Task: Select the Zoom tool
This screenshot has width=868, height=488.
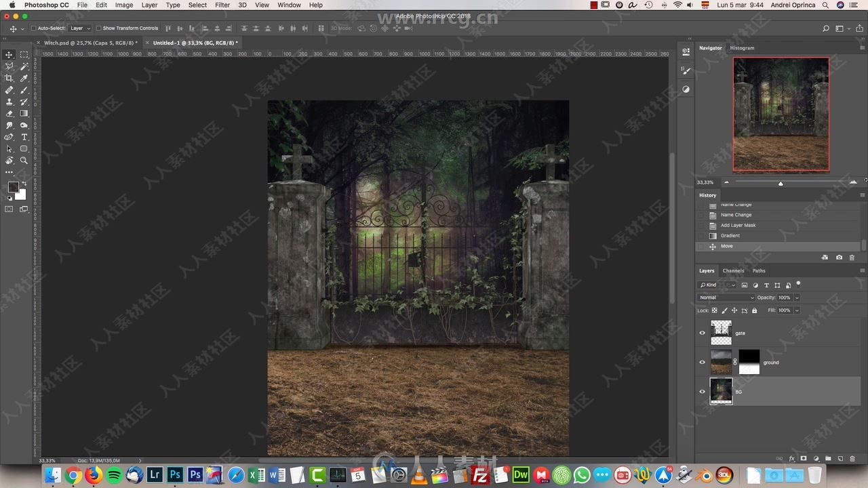Action: click(x=24, y=161)
